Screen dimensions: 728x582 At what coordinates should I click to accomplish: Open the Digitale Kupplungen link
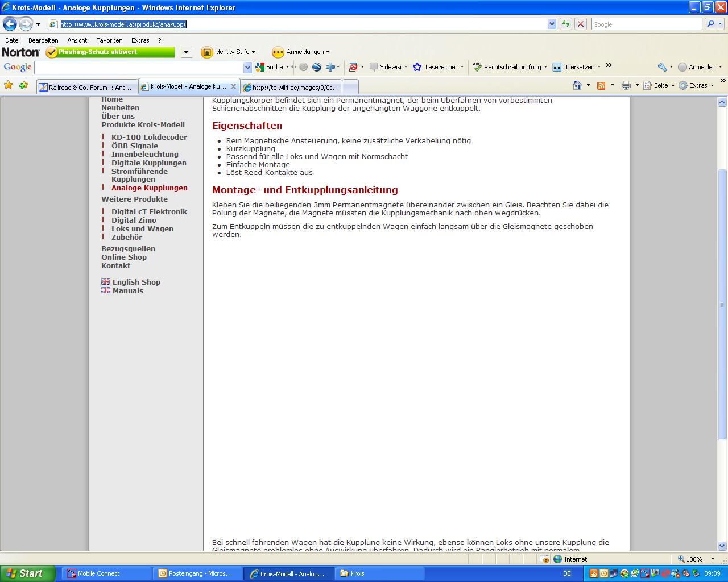coord(148,163)
